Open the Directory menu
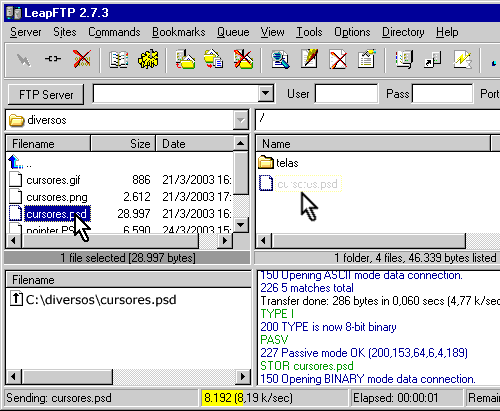This screenshot has height=411, width=500. coord(403,32)
